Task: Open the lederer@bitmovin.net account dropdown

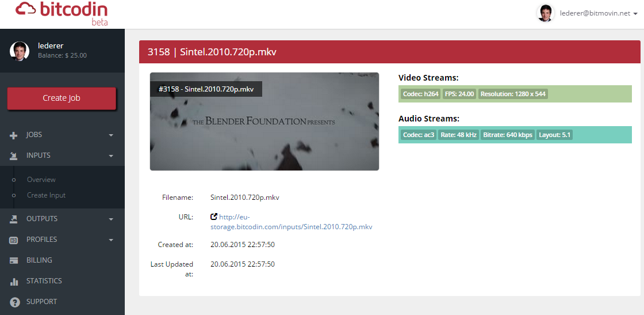Action: pos(598,13)
